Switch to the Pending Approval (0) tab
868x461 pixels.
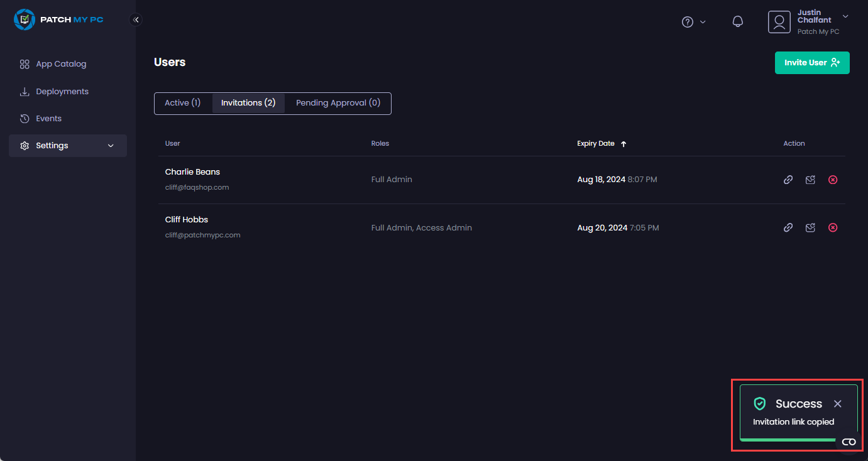pyautogui.click(x=338, y=103)
